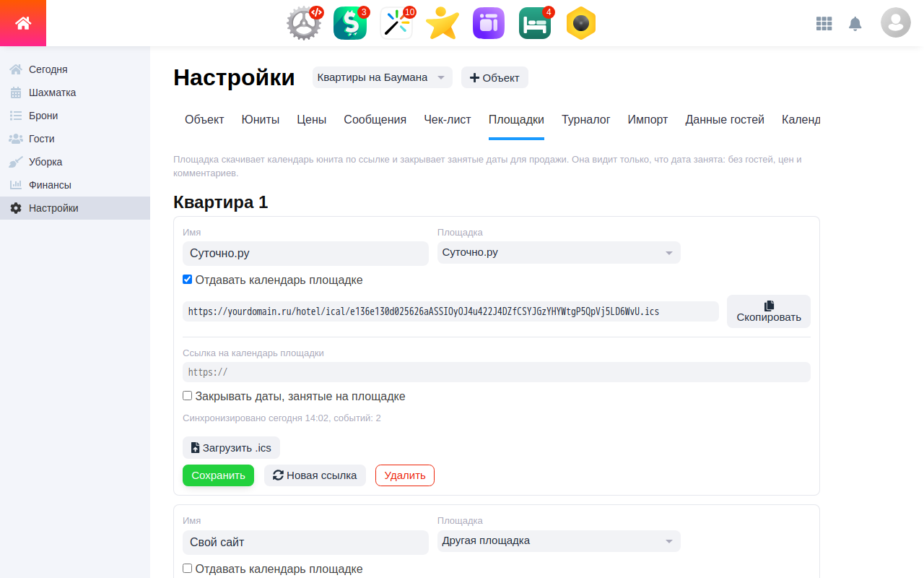Image resolution: width=924 pixels, height=578 pixels.
Task: Open the green dollar sign app
Action: click(350, 23)
